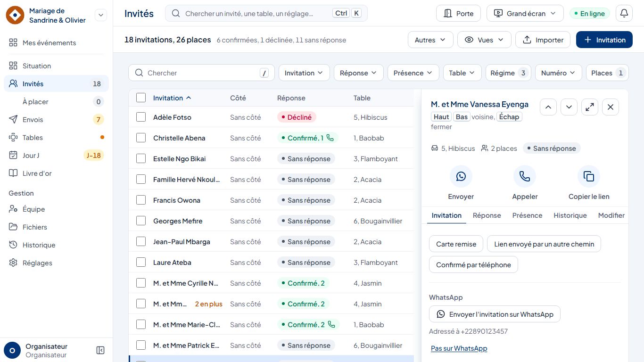
Task: Open the event switcher dropdown chevron
Action: (x=101, y=16)
